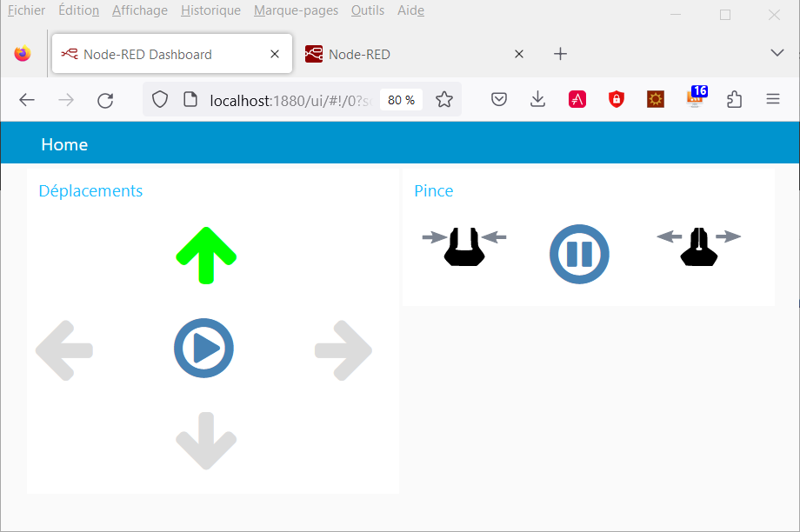Click the Pince group heading
The image size is (800, 532).
[x=434, y=190]
